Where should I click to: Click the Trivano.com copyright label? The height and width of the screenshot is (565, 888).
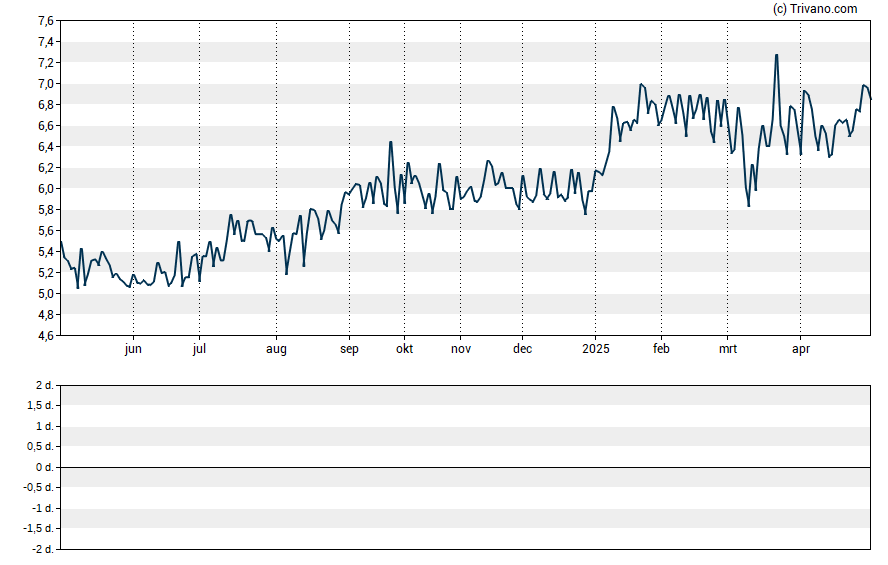point(814,8)
